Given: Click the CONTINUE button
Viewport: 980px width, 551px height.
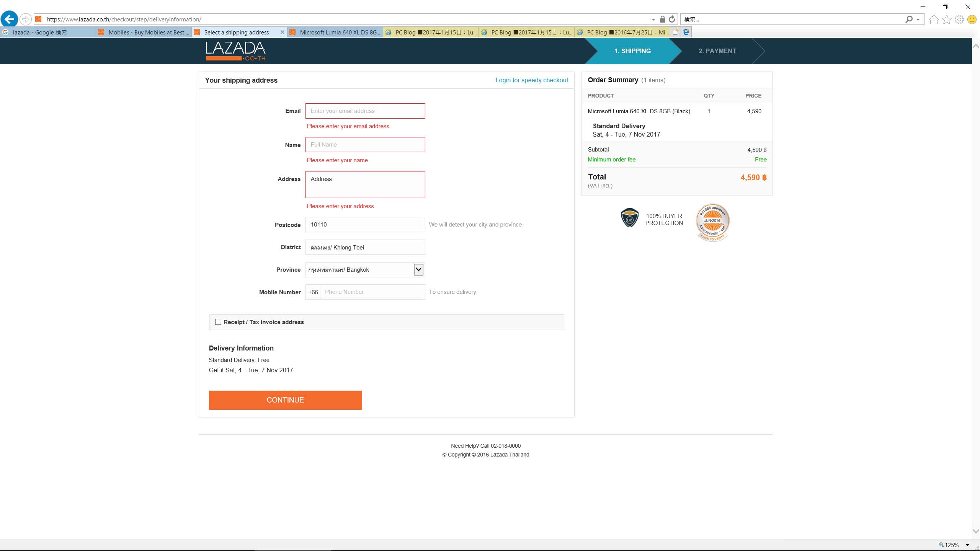Looking at the screenshot, I should click(x=285, y=400).
